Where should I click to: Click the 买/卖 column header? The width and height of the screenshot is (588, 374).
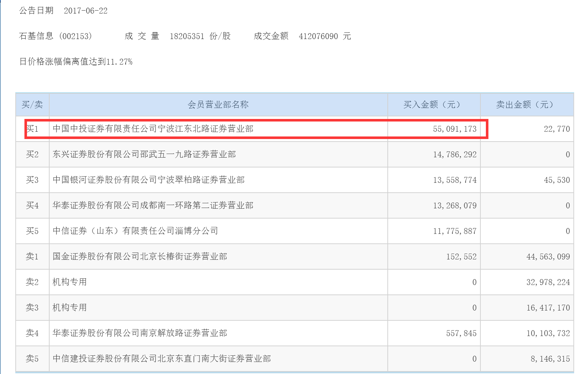coord(32,105)
